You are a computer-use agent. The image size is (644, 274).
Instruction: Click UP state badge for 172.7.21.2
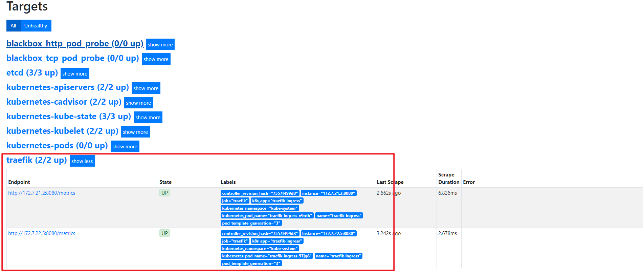(165, 193)
